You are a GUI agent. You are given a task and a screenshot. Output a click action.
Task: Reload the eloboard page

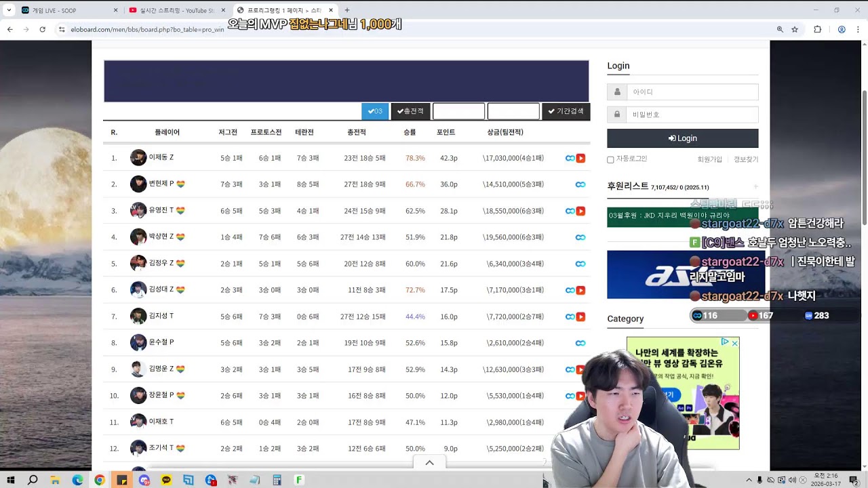(x=43, y=29)
